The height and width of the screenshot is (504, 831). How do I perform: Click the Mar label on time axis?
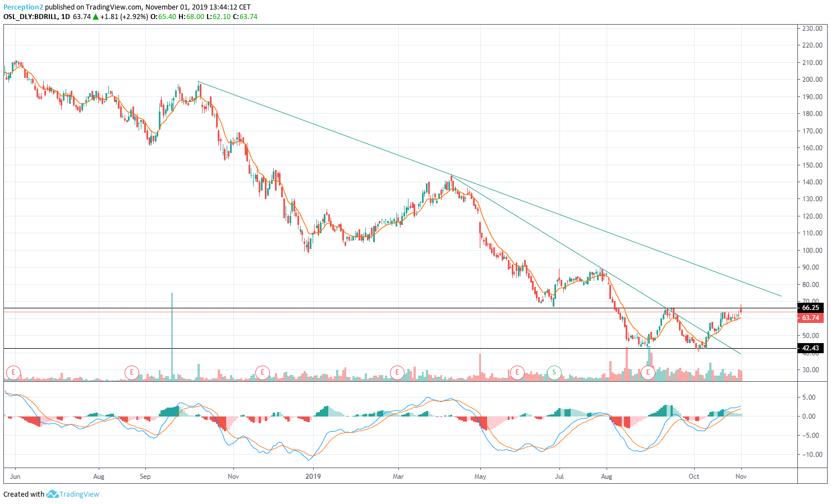pos(398,477)
